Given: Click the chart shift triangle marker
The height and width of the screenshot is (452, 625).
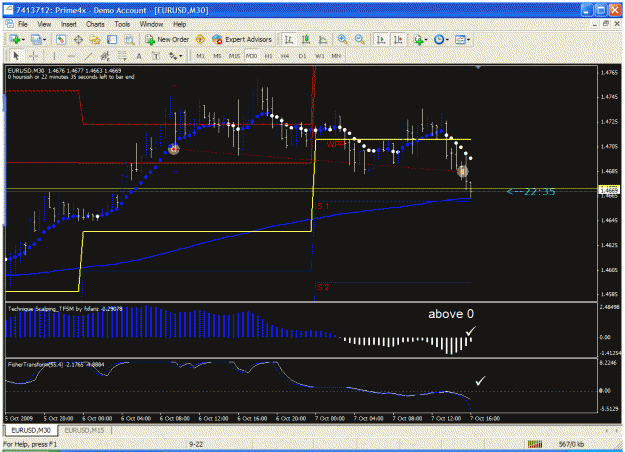Looking at the screenshot, I should coord(478,68).
